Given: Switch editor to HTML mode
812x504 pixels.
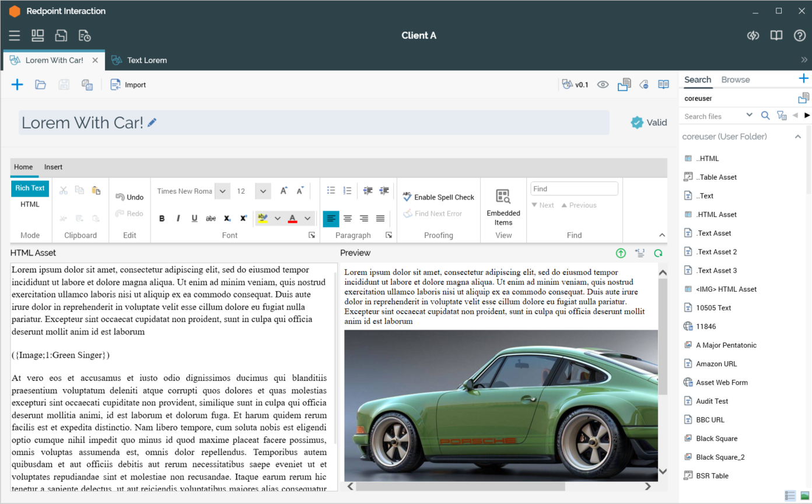Looking at the screenshot, I should click(x=30, y=204).
